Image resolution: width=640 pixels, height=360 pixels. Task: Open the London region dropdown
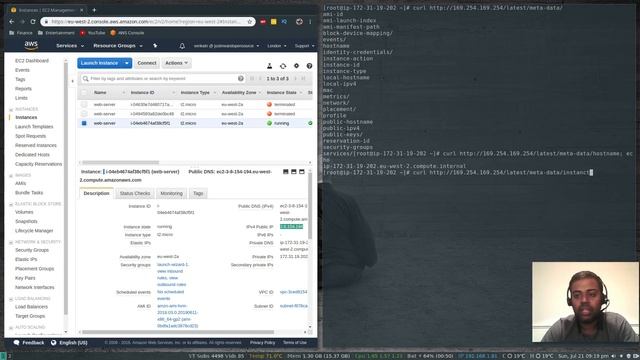[x=277, y=46]
